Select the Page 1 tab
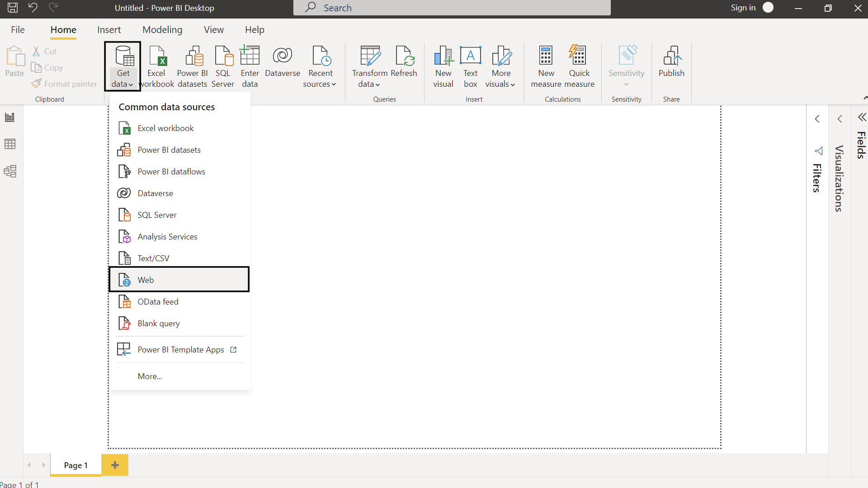The width and height of the screenshot is (868, 488). point(76,465)
